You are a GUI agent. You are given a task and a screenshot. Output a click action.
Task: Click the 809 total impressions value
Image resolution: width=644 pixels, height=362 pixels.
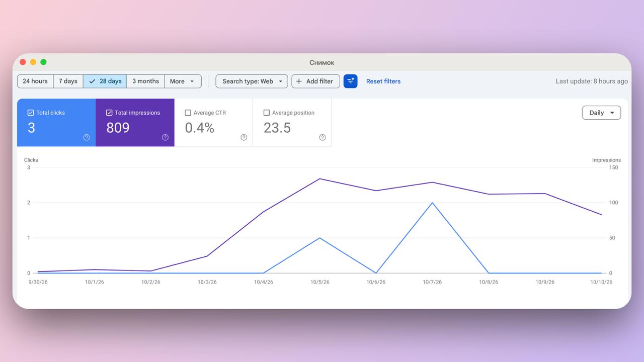(118, 128)
